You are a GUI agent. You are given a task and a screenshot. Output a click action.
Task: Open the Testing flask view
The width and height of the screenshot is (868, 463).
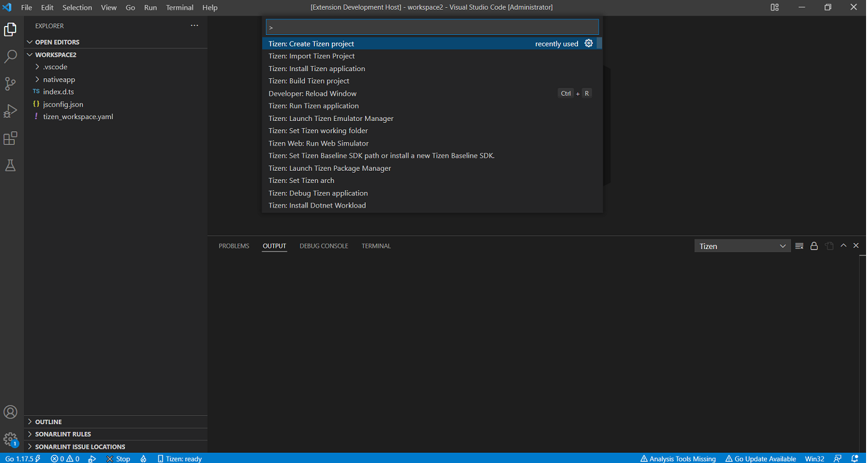pyautogui.click(x=10, y=166)
